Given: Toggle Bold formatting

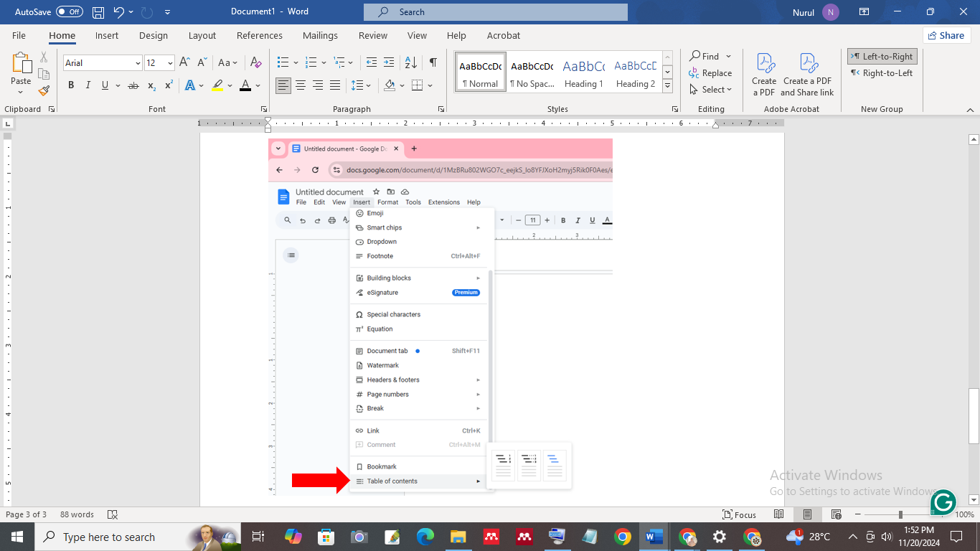Looking at the screenshot, I should (x=71, y=85).
